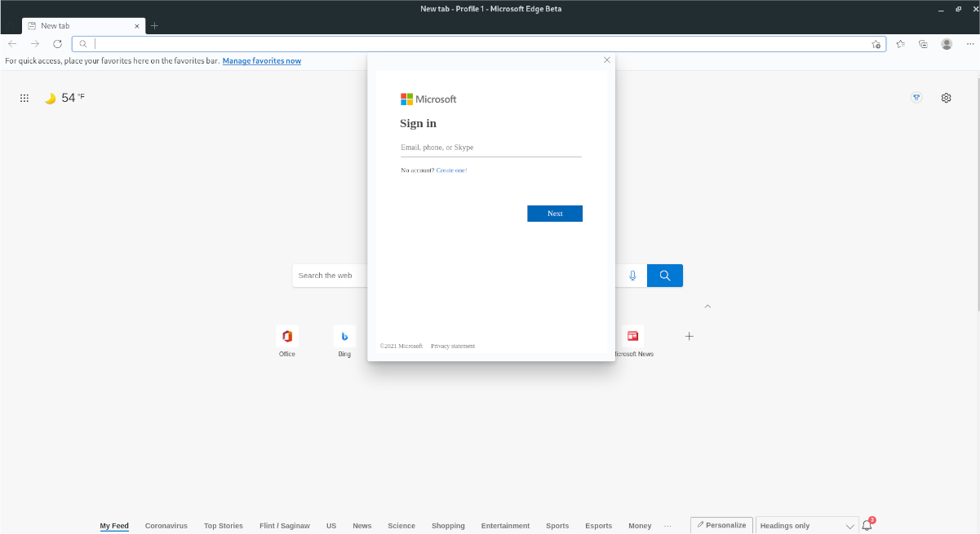The height and width of the screenshot is (534, 980).
Task: Focus the Email, phone, or Skype field
Action: coord(491,148)
